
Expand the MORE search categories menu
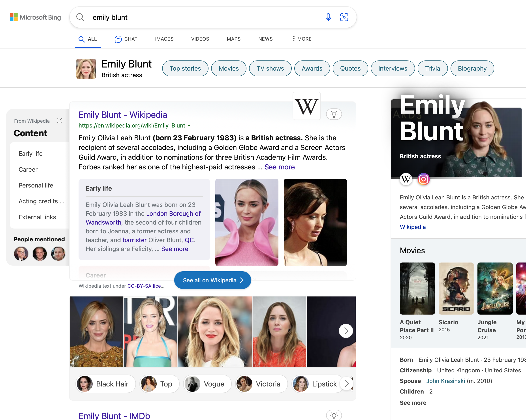(x=302, y=39)
